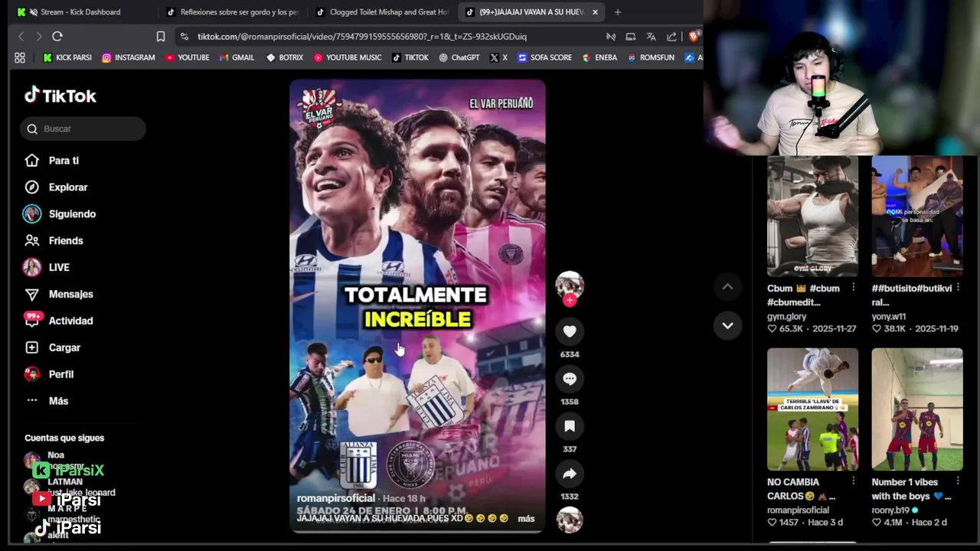The image size is (980, 551).
Task: Bookmark this page in address bar
Action: 160,36
